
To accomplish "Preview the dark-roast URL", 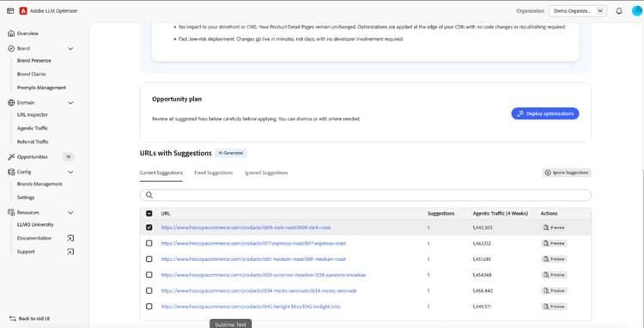I will [554, 228].
